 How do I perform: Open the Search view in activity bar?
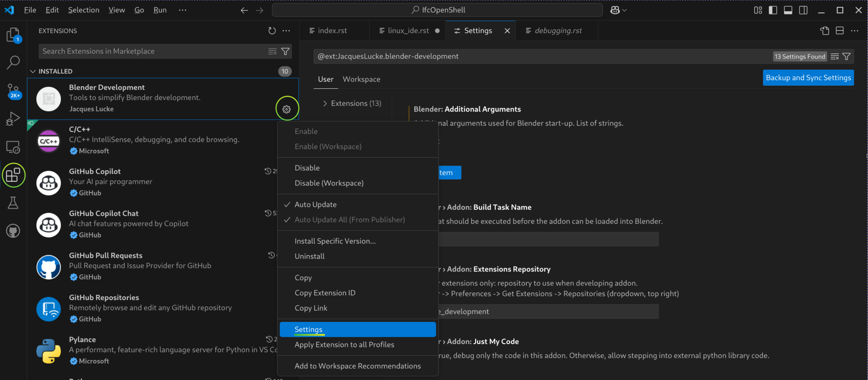coord(13,62)
